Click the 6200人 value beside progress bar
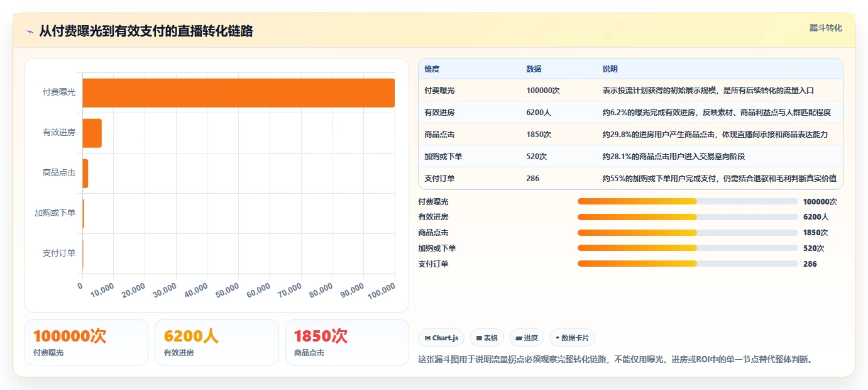The width and height of the screenshot is (868, 390). (816, 217)
